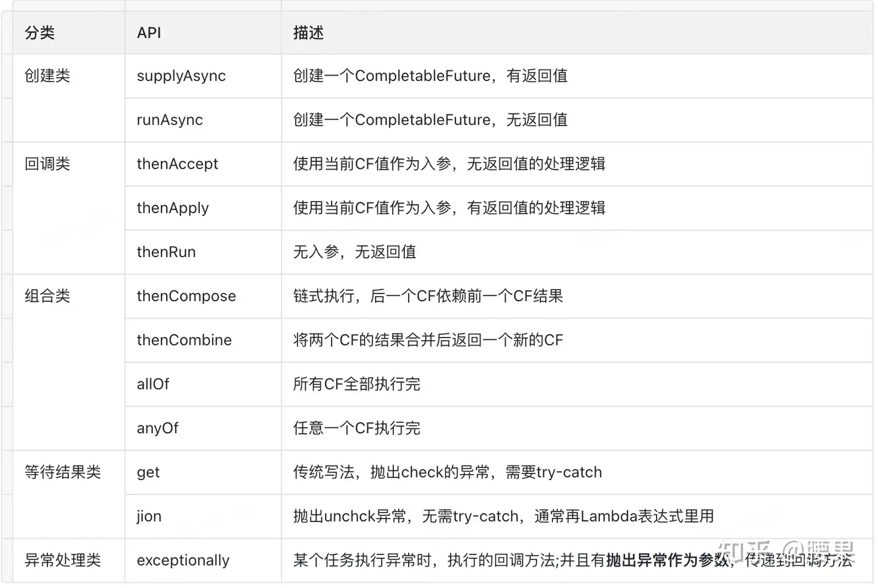Click the thenRun API cell
Image resolution: width=878 pixels, height=588 pixels.
(166, 252)
